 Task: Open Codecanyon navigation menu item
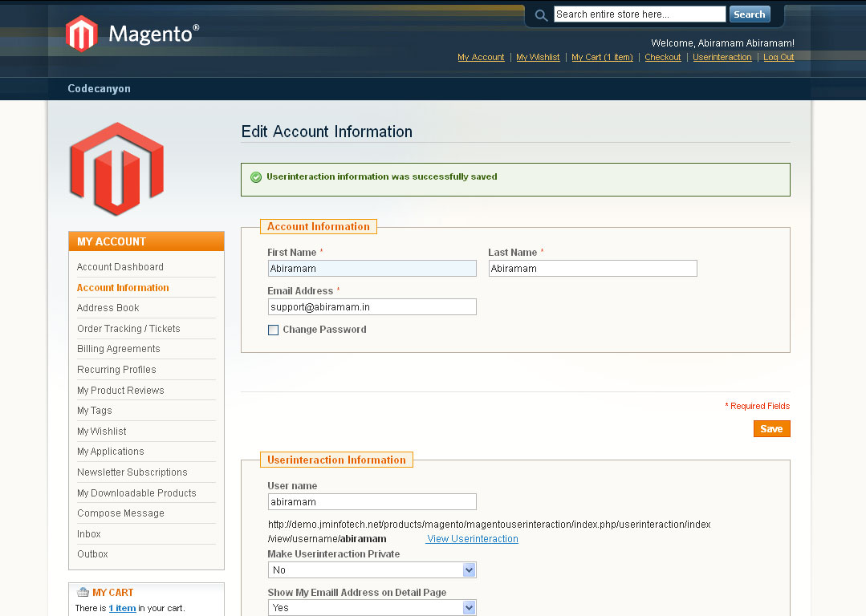click(x=99, y=89)
